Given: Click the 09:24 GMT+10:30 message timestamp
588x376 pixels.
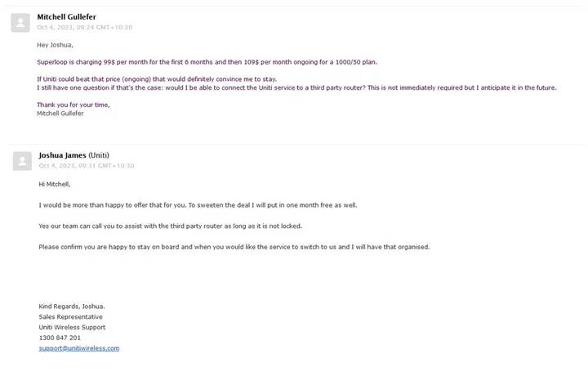Looking at the screenshot, I should click(x=85, y=28).
